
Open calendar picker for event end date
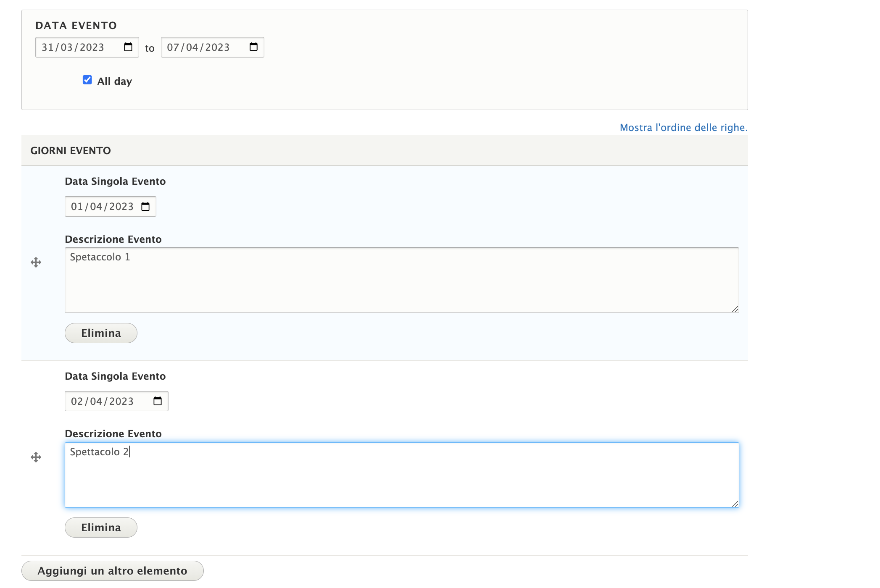(x=253, y=47)
